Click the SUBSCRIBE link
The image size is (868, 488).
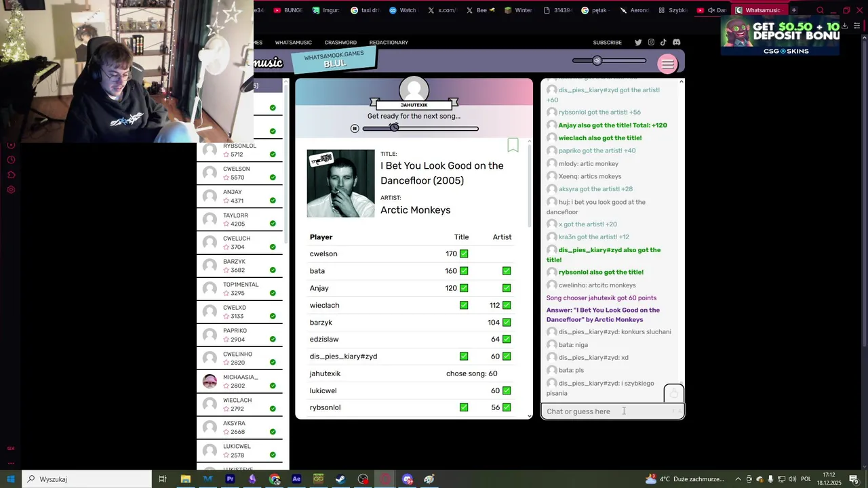point(608,42)
